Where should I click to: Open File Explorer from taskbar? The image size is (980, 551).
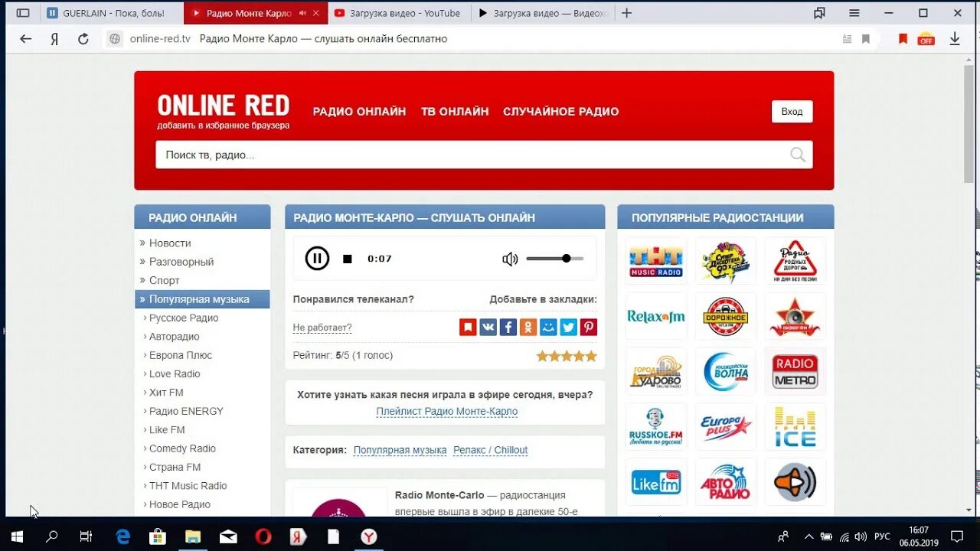[192, 536]
